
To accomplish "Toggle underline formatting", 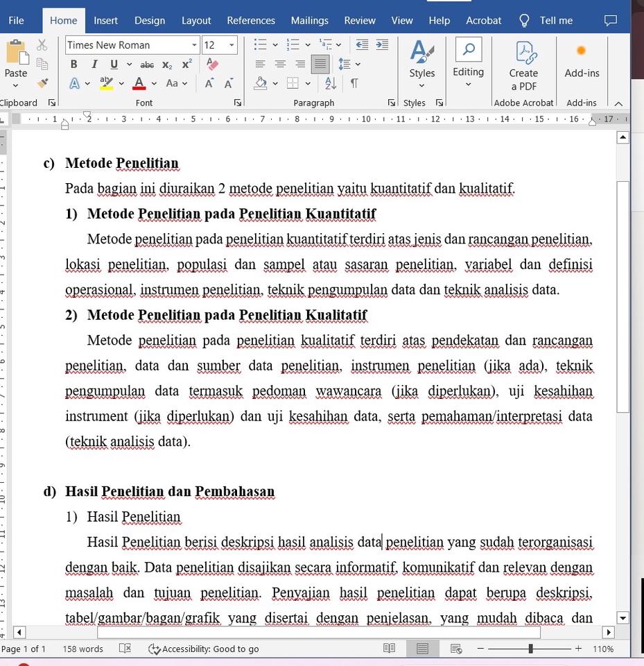I will pyautogui.click(x=114, y=64).
